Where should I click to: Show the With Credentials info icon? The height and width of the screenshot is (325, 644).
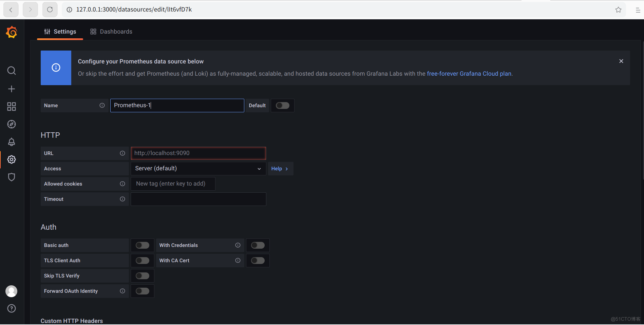click(x=238, y=245)
